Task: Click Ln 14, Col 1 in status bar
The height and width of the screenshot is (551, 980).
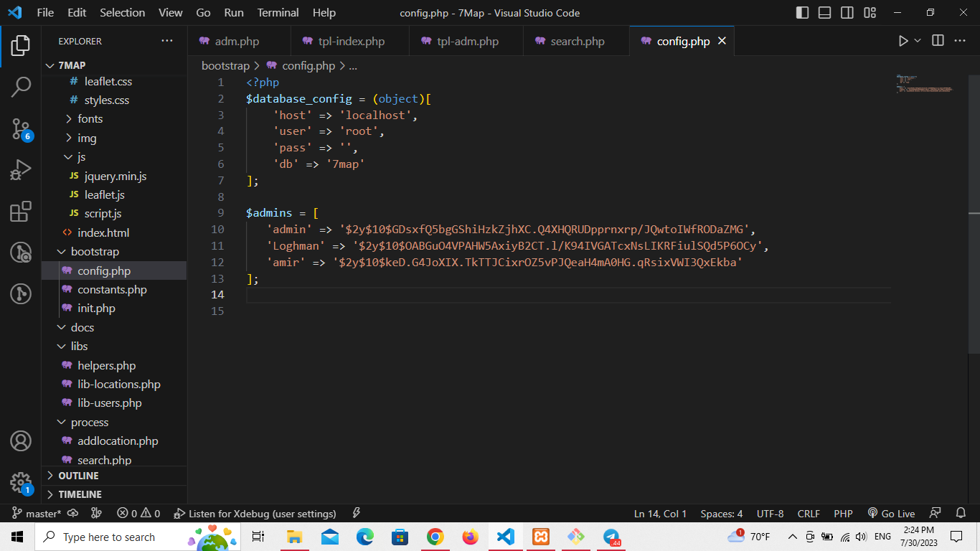Action: pos(660,514)
